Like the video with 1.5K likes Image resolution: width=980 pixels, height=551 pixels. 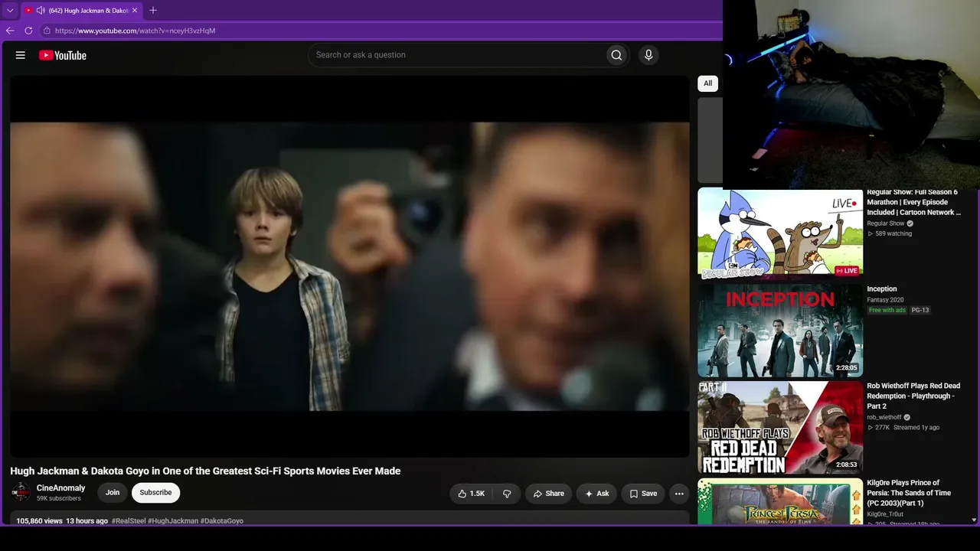[x=471, y=494]
